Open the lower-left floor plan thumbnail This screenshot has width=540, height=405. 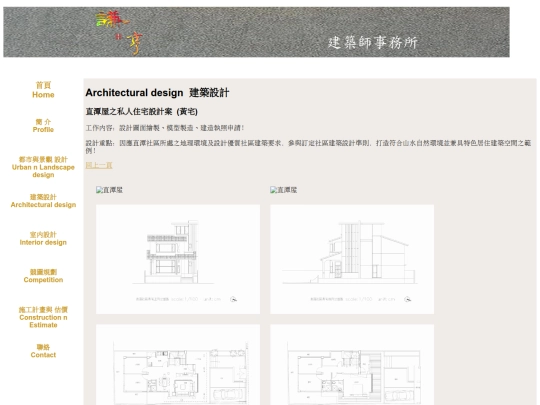(178, 365)
